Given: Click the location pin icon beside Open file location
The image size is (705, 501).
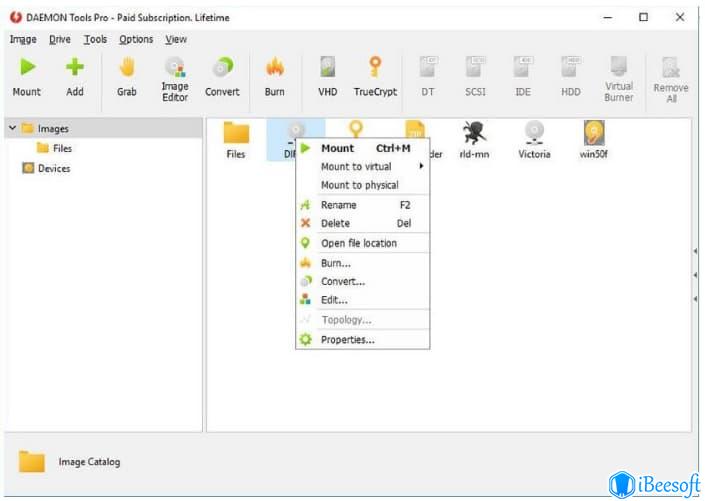Looking at the screenshot, I should (x=305, y=243).
